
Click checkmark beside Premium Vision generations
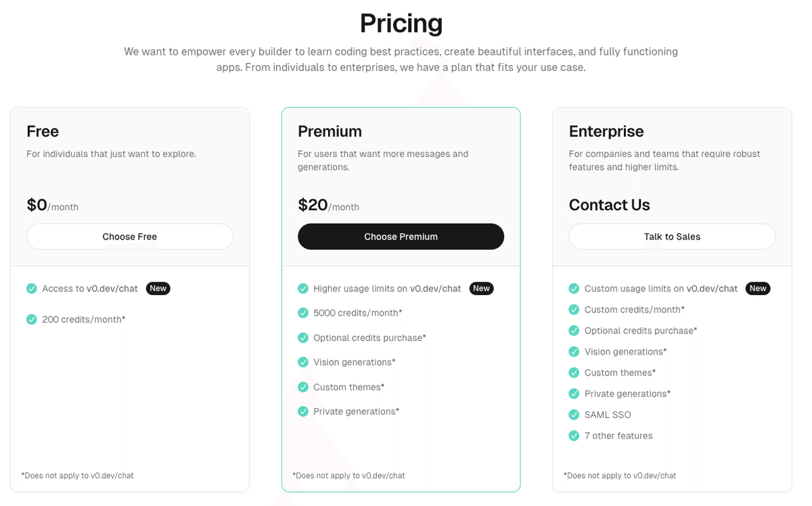(x=303, y=363)
